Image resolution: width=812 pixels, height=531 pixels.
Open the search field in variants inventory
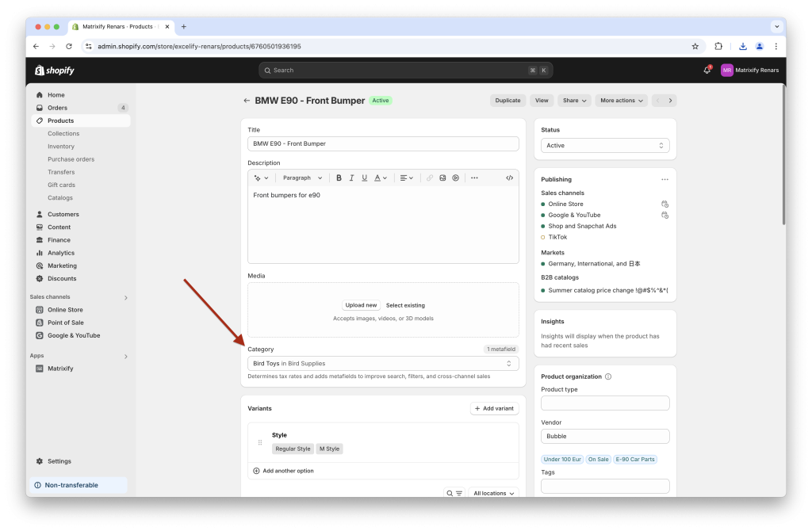449,492
